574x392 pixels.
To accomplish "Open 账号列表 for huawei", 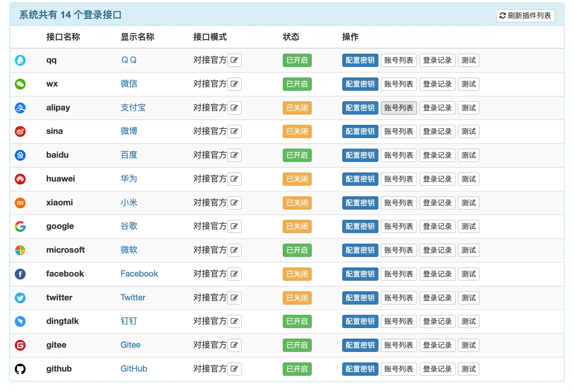I will point(399,179).
